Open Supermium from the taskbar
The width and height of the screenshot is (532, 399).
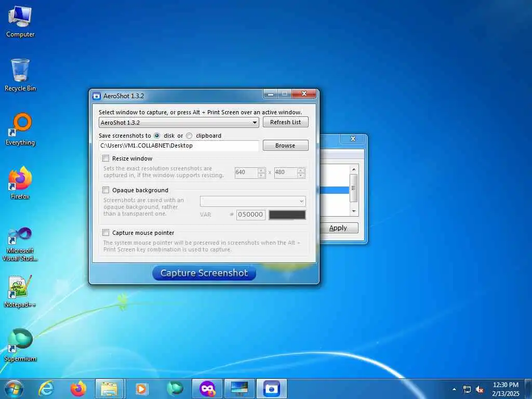pos(175,389)
